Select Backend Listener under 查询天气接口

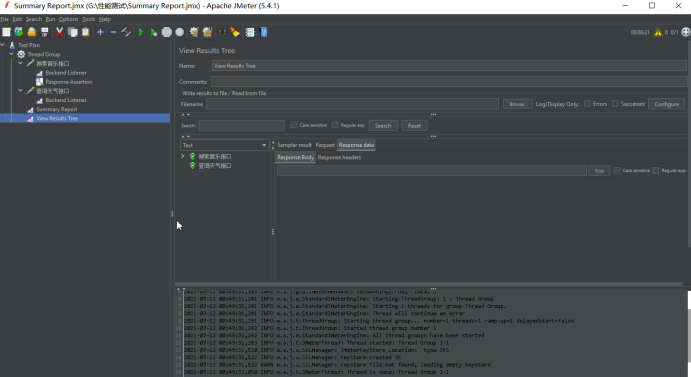tap(66, 100)
